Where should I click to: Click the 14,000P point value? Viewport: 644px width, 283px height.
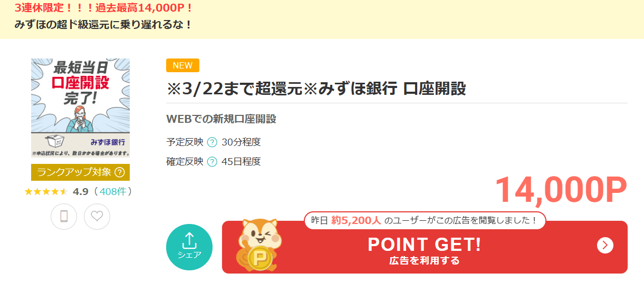tap(561, 190)
